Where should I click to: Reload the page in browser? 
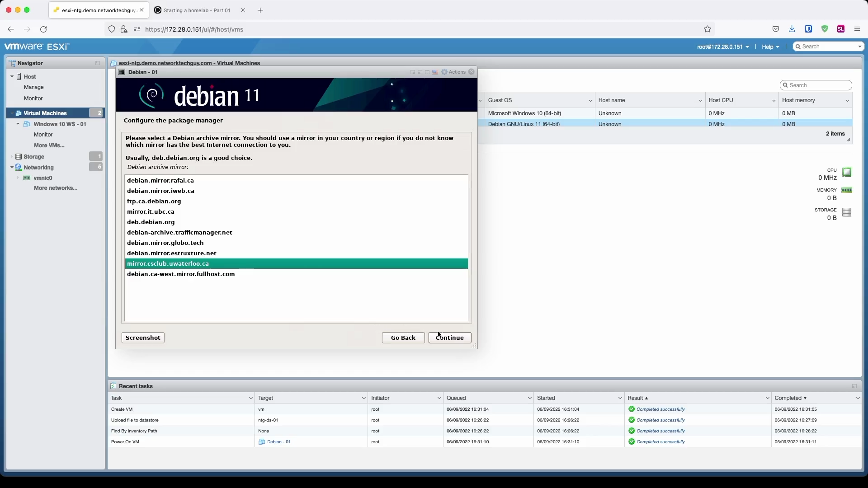[x=43, y=29]
